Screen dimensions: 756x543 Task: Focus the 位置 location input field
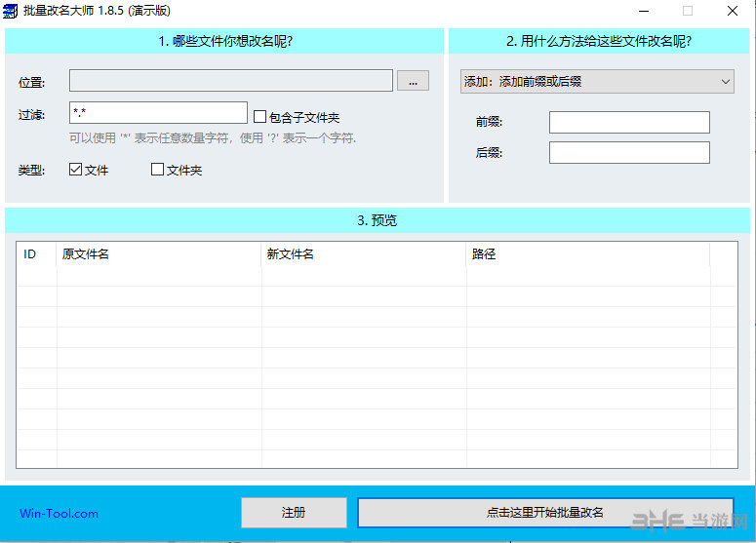pyautogui.click(x=231, y=81)
